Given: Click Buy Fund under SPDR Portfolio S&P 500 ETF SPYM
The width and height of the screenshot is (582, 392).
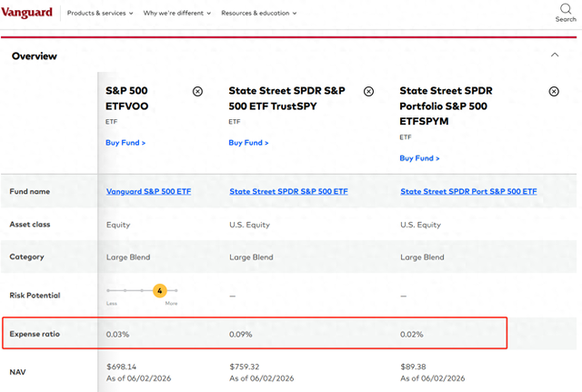Looking at the screenshot, I should point(419,158).
